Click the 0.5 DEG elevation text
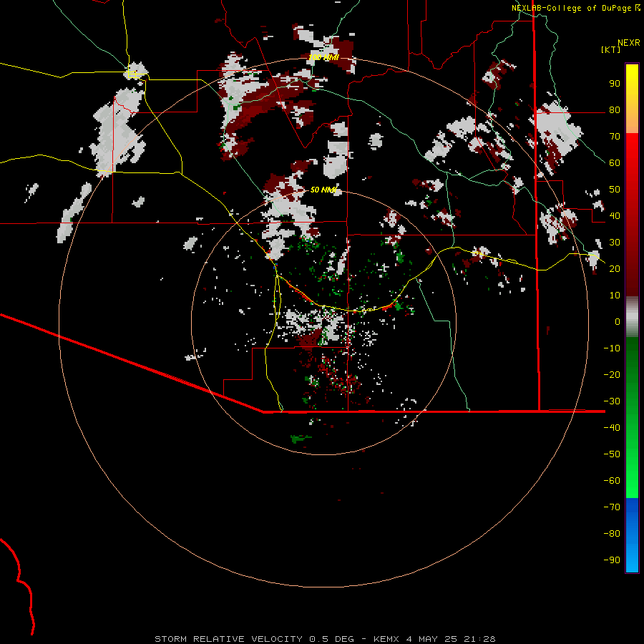Screen dimensions: 644x644 (331, 639)
